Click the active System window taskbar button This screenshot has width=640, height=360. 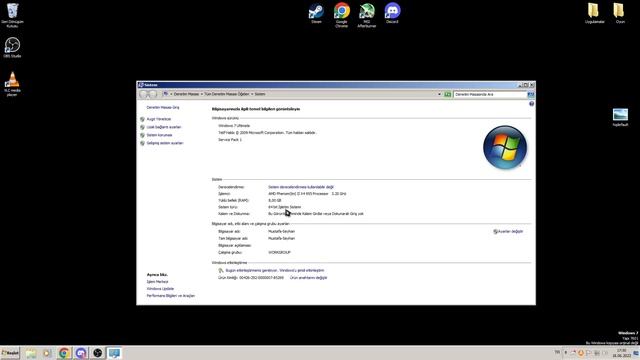114,353
